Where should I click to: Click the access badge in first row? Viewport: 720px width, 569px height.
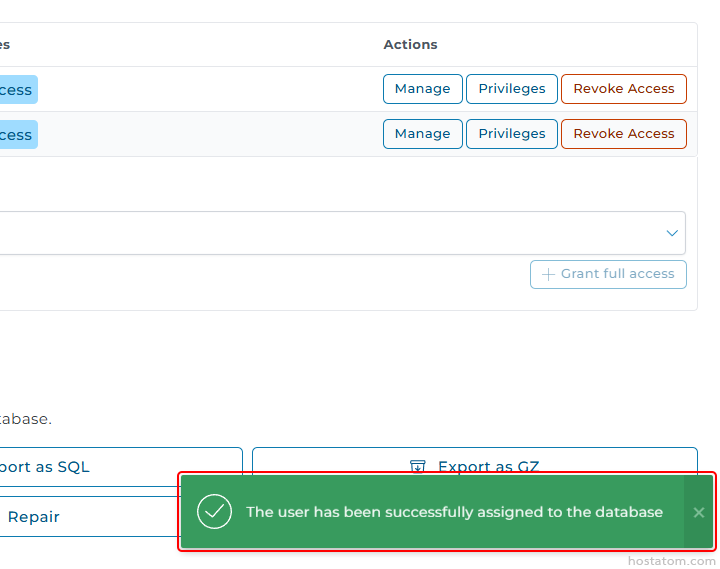point(19,90)
